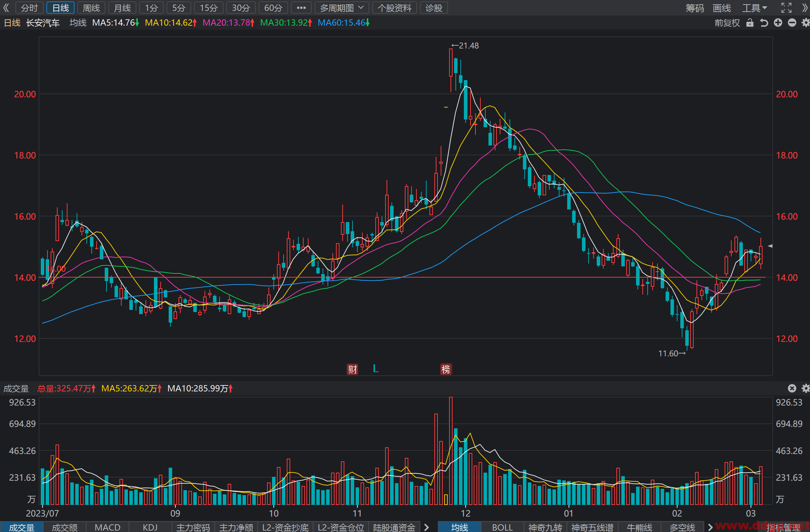This screenshot has height=532, width=810.
Task: Click the MA60 blue legend label
Action: [x=343, y=23]
